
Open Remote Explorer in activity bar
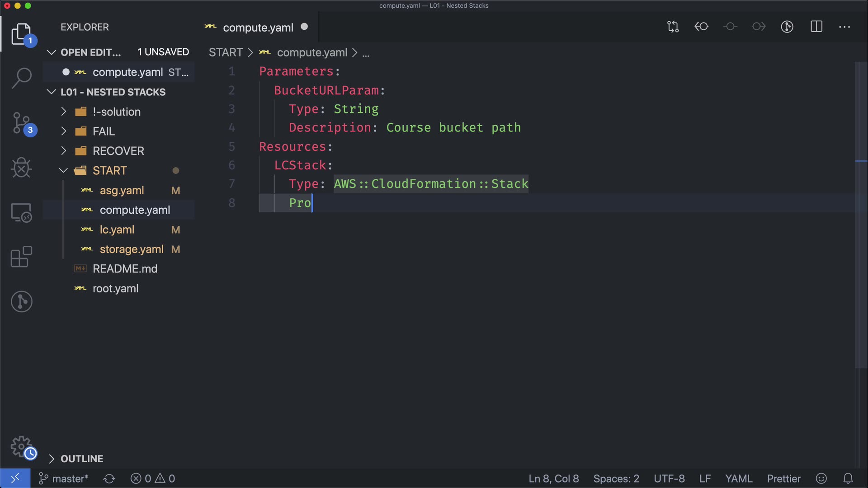(x=21, y=212)
